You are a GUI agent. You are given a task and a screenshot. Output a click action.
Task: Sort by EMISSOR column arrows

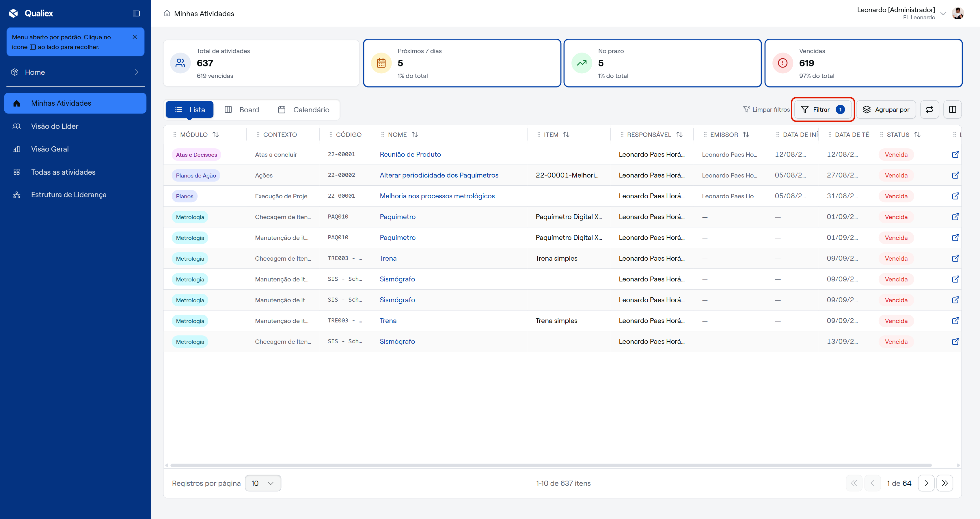[746, 135]
